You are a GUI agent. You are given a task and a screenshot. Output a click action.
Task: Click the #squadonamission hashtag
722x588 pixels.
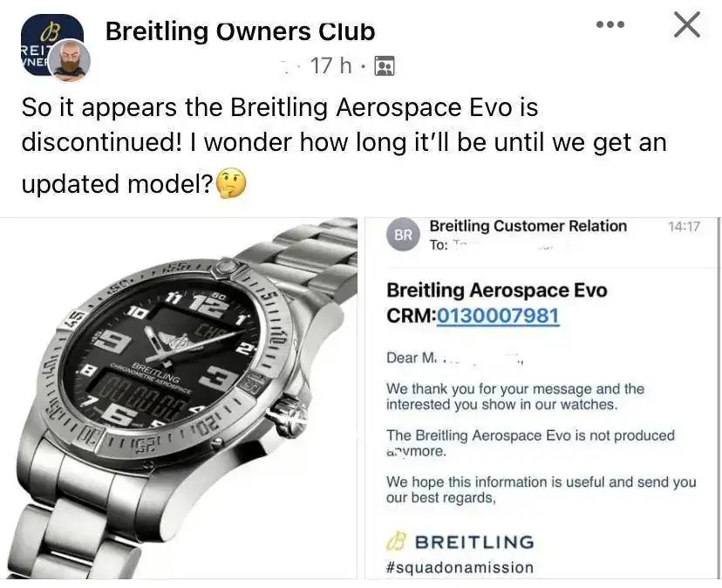460,567
